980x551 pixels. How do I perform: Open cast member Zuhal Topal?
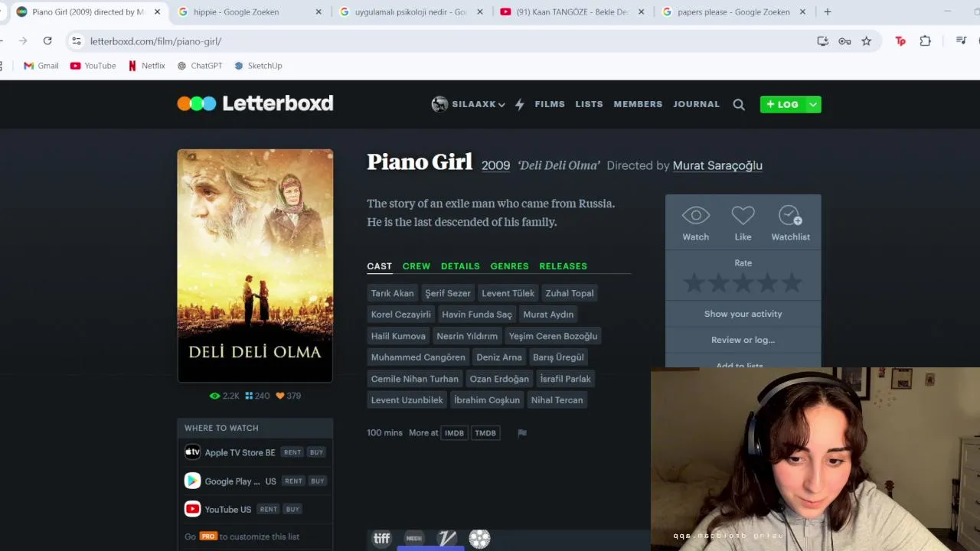click(x=570, y=293)
